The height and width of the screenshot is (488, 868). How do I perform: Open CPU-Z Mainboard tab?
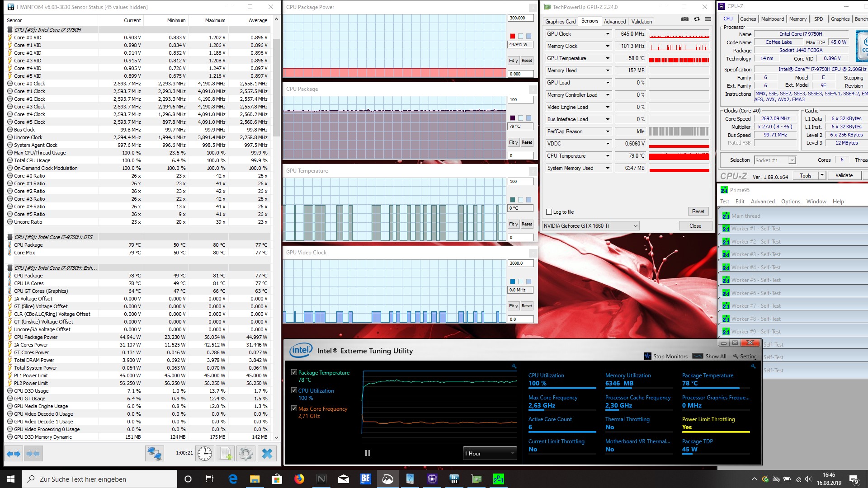(x=773, y=19)
